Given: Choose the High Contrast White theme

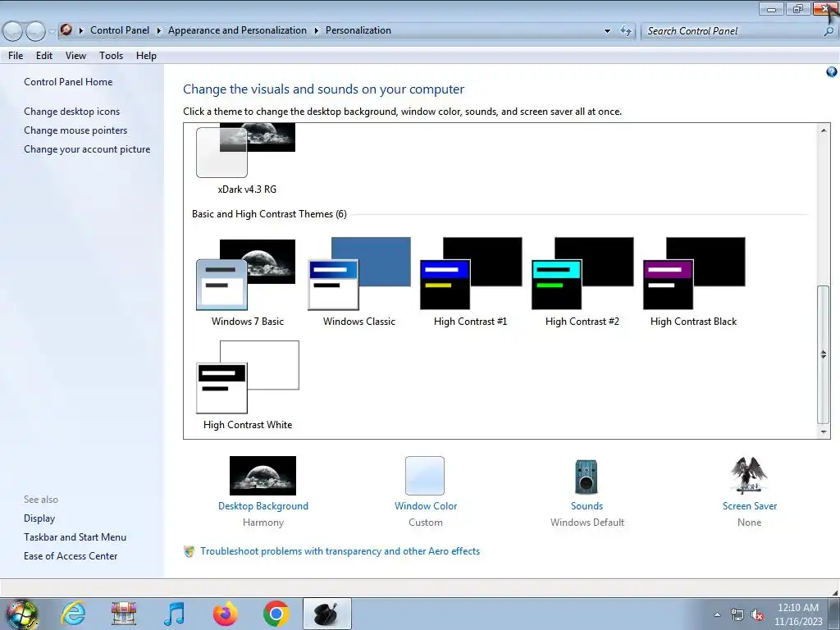Looking at the screenshot, I should [248, 386].
